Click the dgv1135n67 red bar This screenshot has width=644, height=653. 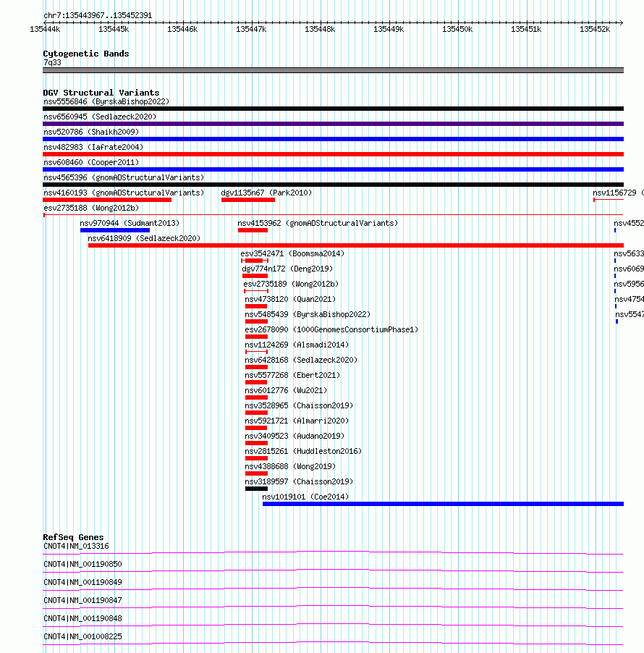click(248, 200)
